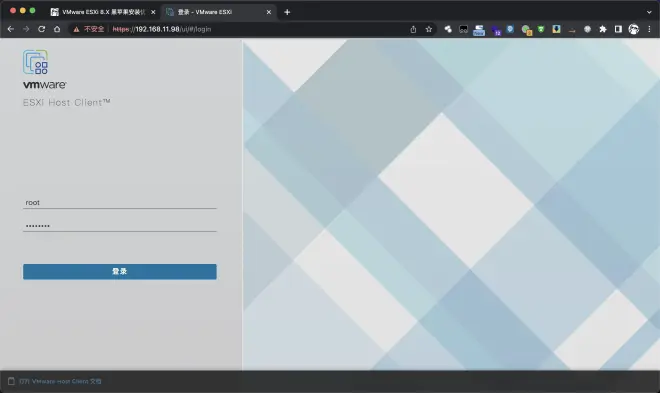The image size is (660, 393).
Task: Open the Chrome three-dot menu
Action: click(x=649, y=29)
